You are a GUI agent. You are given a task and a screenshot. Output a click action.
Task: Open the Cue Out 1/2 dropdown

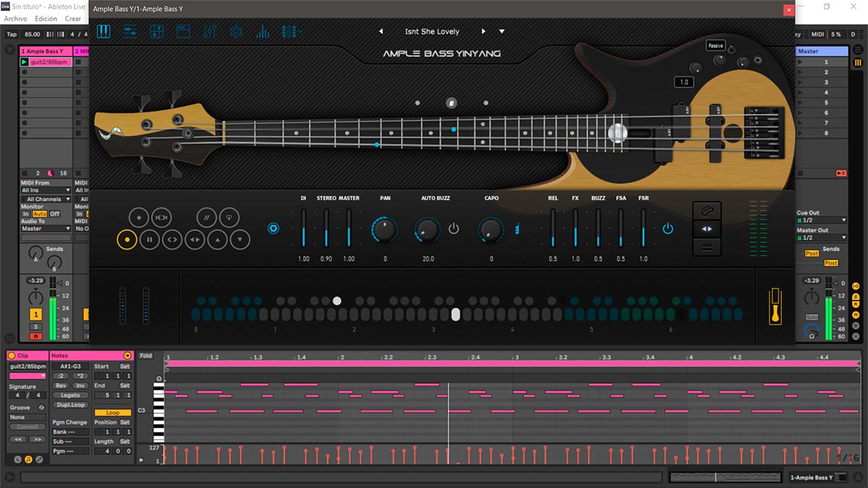[822, 221]
